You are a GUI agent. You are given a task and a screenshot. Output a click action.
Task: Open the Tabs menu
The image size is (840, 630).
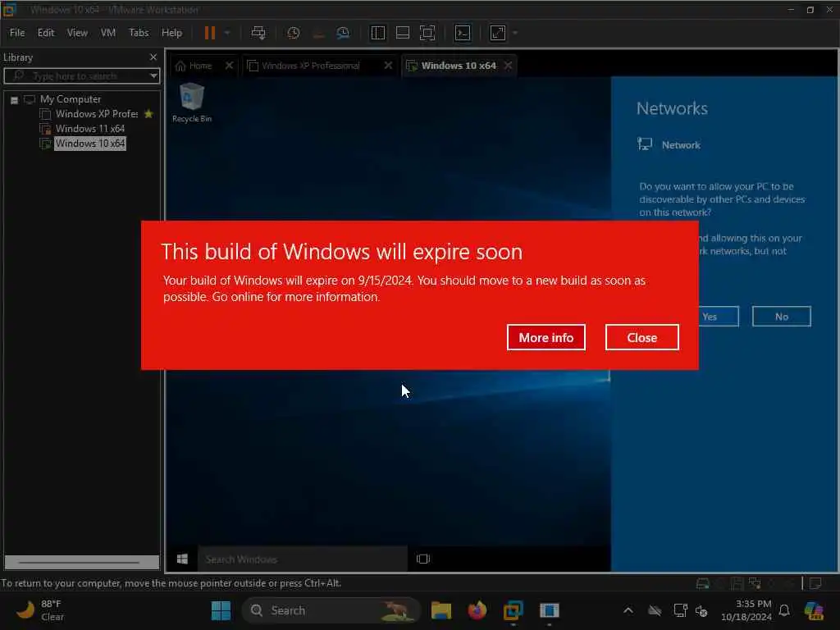click(139, 33)
